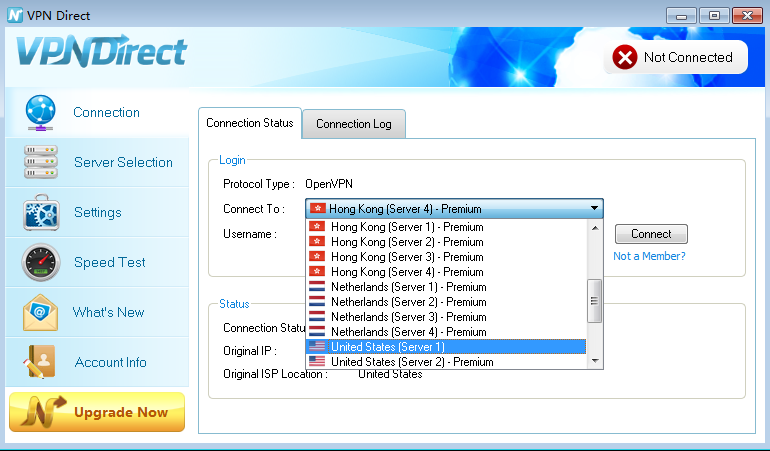Select Hong Kong (Server 2) - Premium
Screen dimensions: 770x451
click(446, 242)
